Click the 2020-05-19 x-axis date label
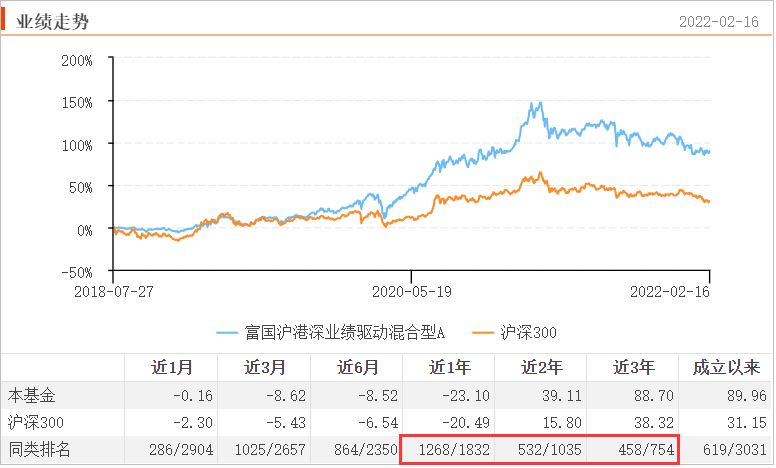 pos(412,292)
